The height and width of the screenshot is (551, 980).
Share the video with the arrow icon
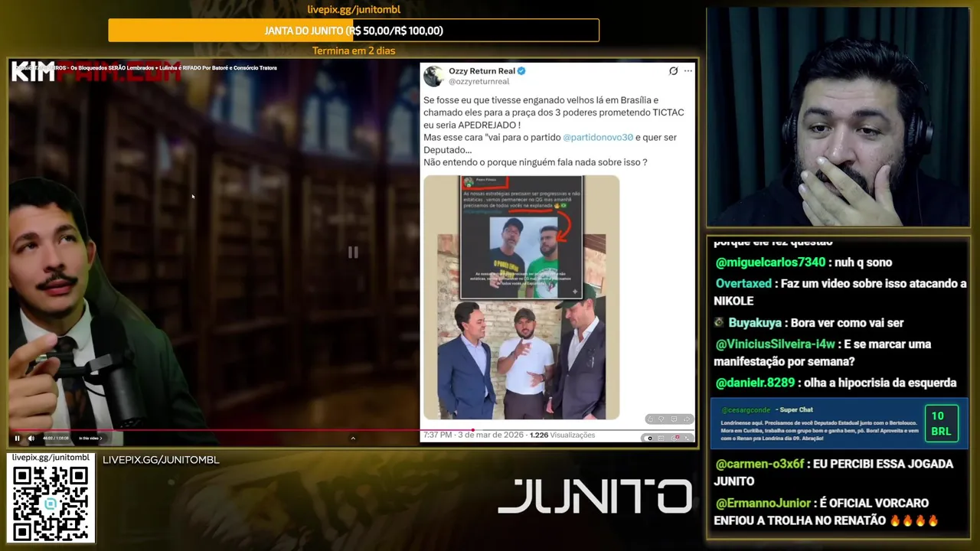687,419
